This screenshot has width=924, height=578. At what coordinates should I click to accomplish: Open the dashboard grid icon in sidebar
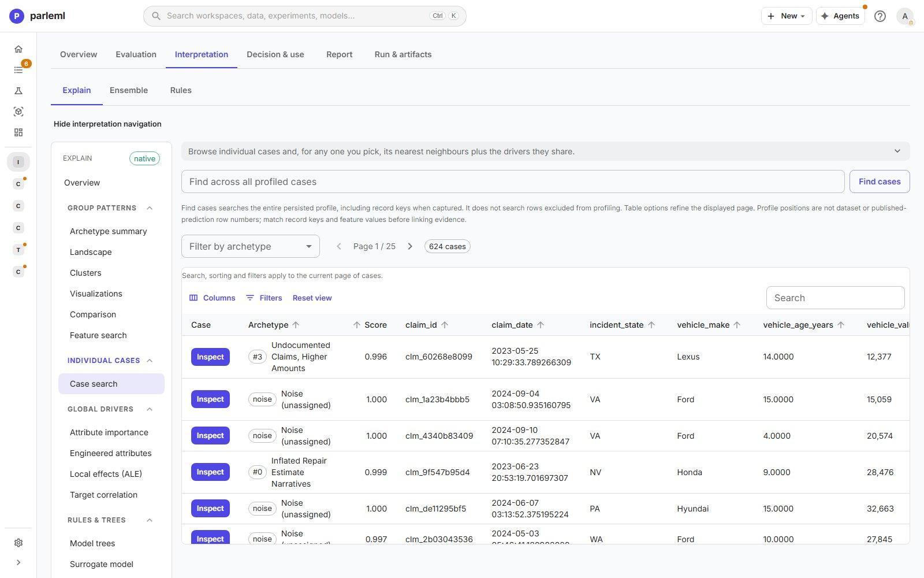pyautogui.click(x=18, y=132)
